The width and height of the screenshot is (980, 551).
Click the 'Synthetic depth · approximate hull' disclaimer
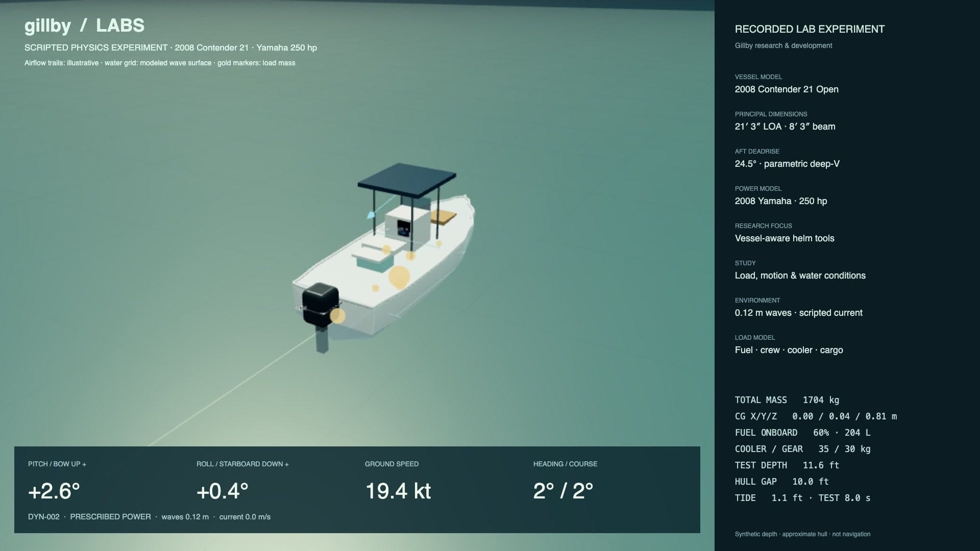point(802,534)
